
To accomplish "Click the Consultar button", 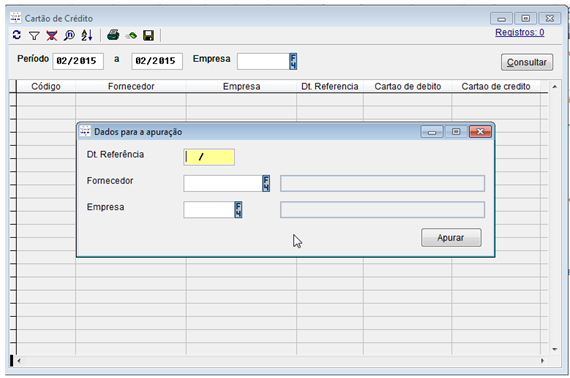I will (x=527, y=62).
